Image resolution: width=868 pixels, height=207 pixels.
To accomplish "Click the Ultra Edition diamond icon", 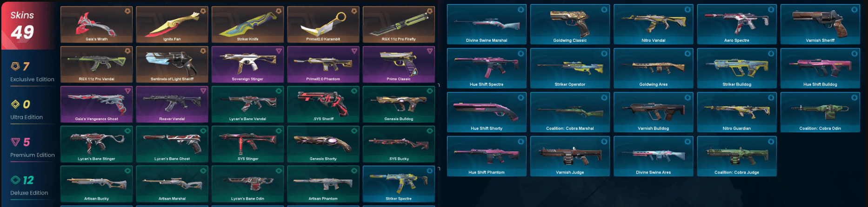I will [15, 104].
